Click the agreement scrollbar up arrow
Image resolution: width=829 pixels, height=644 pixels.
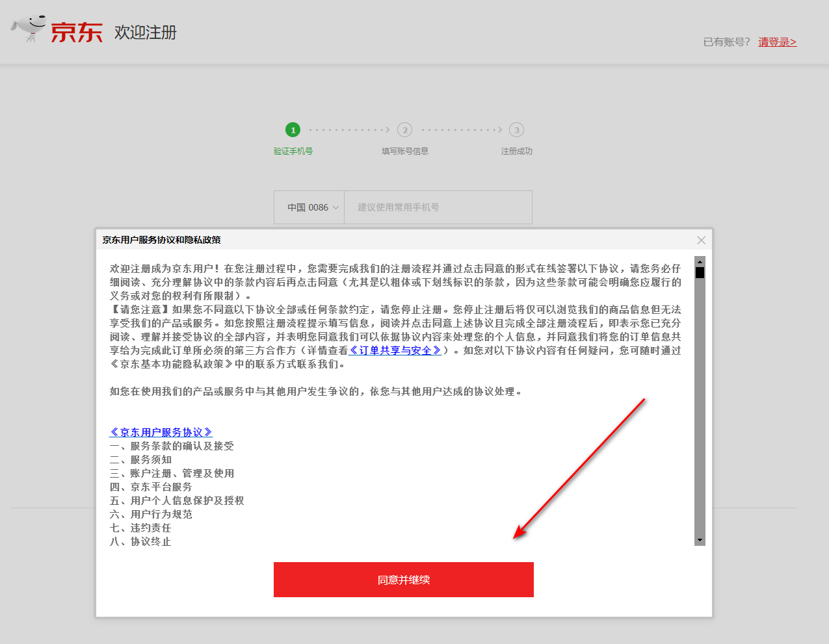(x=700, y=261)
